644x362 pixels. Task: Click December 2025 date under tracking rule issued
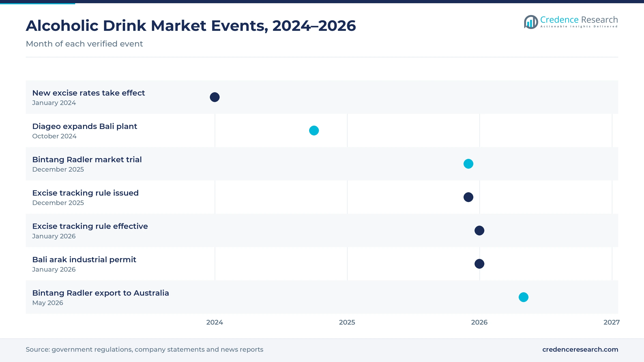(x=58, y=203)
